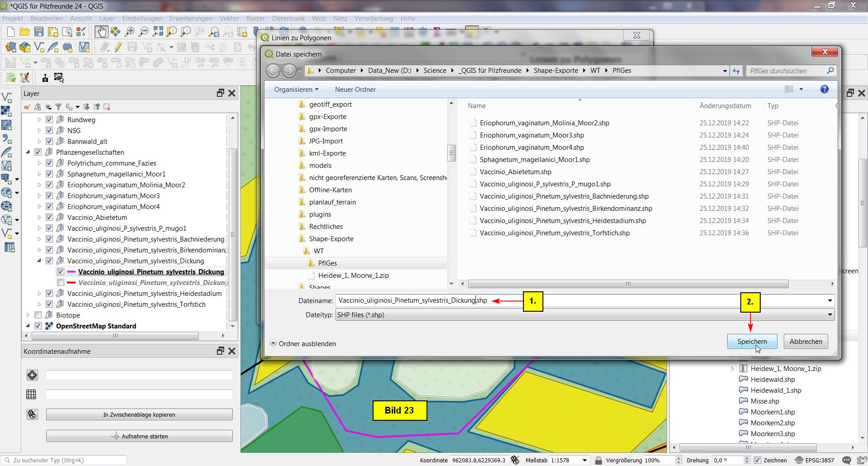
Task: Click the filter legend funnel icon
Action: pyautogui.click(x=58, y=107)
